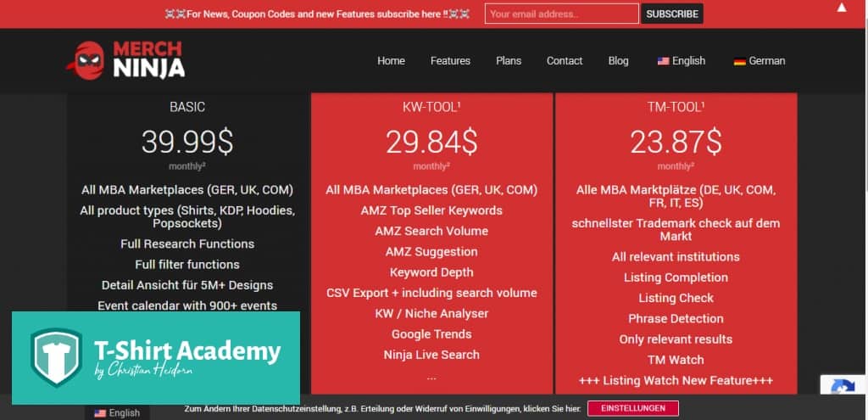Screen dimensions: 868x420
Task: Navigate to the Contact page
Action: 565,61
